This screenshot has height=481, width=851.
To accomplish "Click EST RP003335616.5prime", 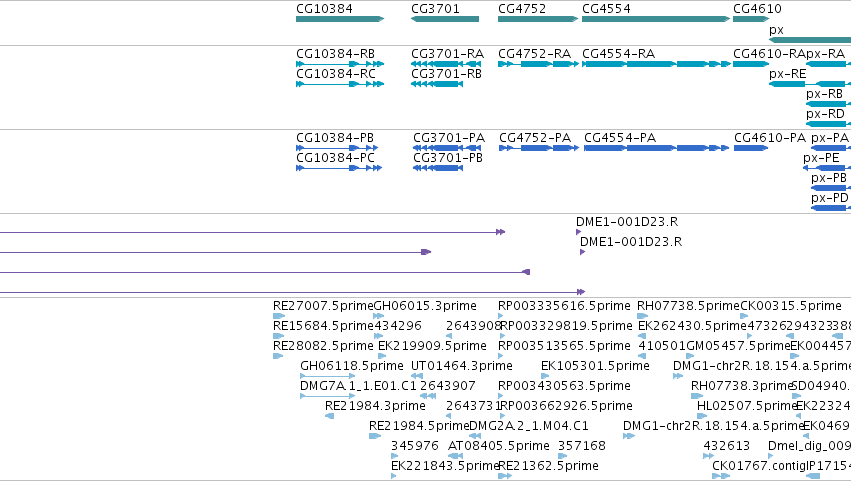I will [564, 306].
